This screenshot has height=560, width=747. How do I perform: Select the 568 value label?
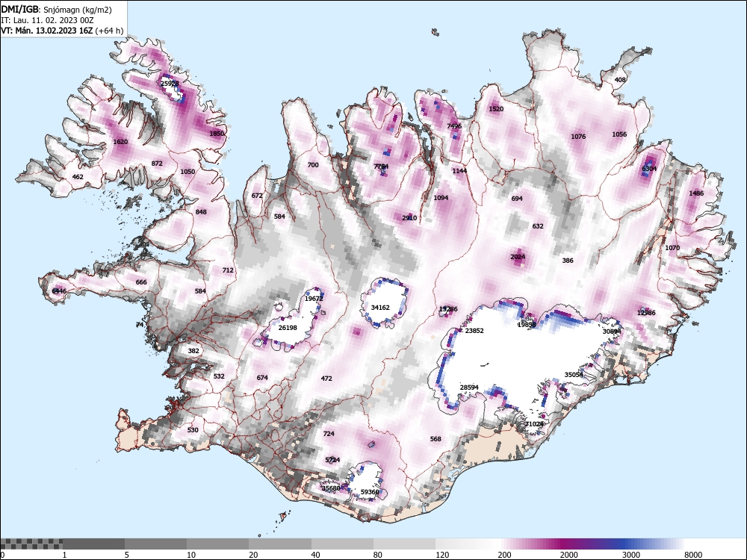[x=436, y=439]
